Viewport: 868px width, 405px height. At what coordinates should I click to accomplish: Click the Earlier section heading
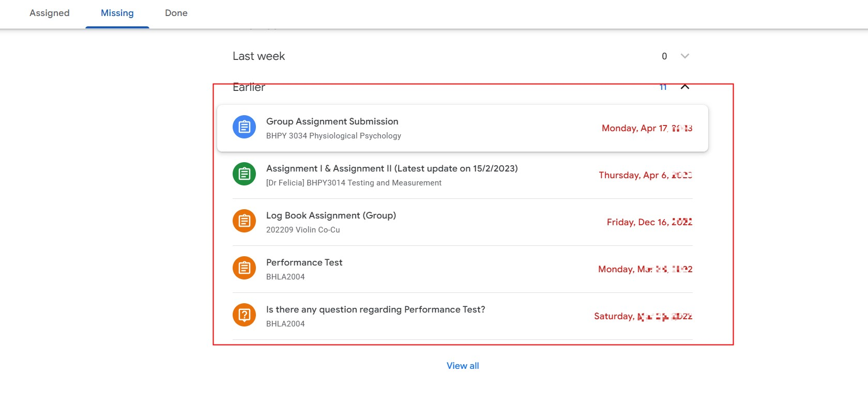tap(249, 87)
